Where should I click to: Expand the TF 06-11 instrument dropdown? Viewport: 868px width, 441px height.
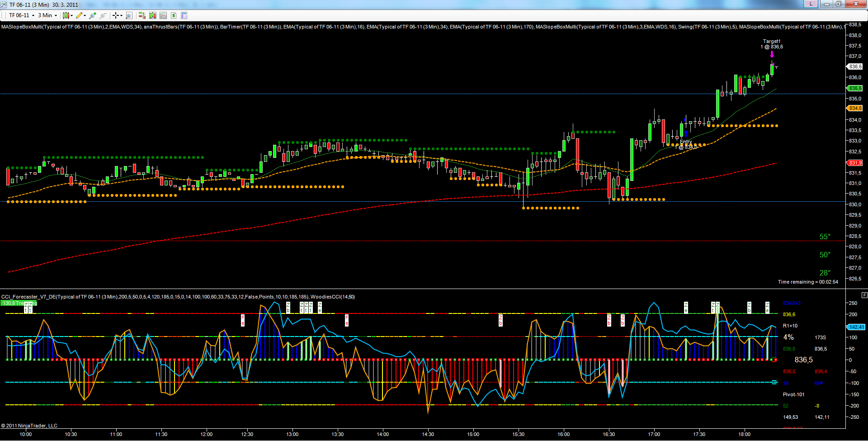point(33,15)
